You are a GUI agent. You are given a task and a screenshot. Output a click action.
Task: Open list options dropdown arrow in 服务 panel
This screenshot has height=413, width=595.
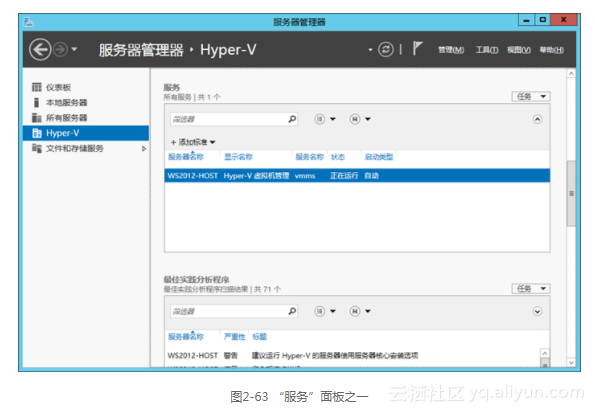(333, 119)
